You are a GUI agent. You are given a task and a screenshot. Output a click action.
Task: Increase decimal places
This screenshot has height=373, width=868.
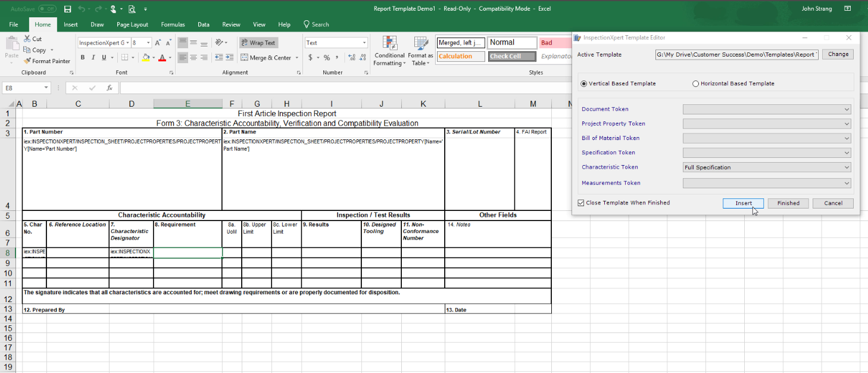[352, 57]
